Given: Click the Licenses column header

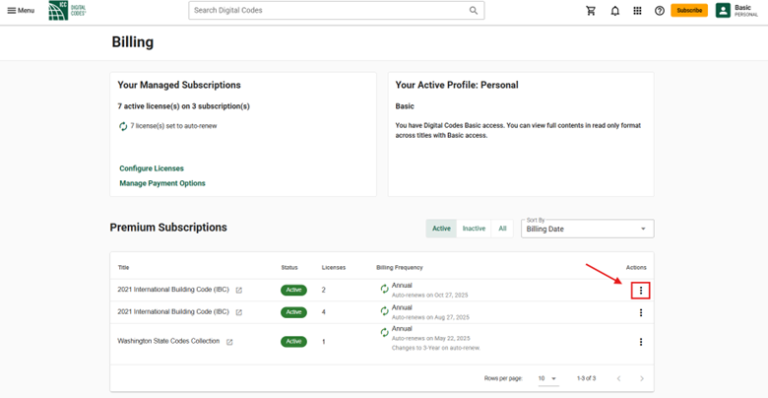Looking at the screenshot, I should click(x=334, y=267).
